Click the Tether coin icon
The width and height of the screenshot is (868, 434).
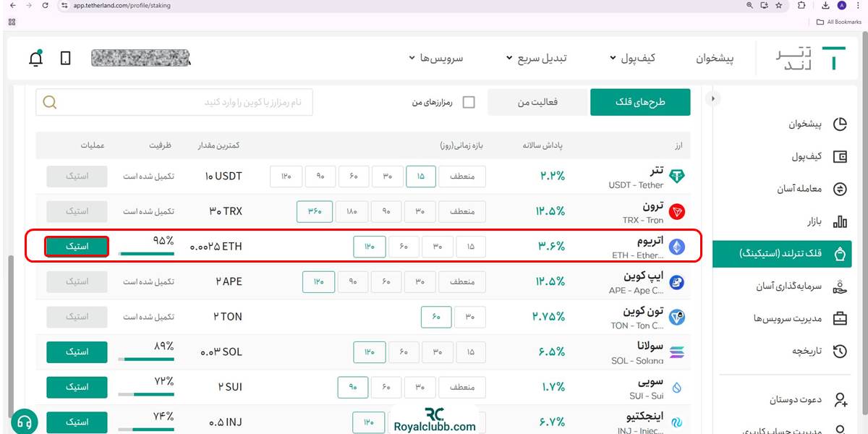tap(677, 176)
